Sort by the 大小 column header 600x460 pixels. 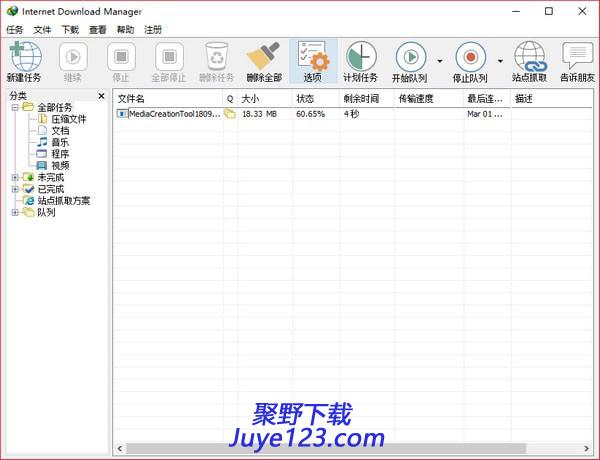coord(264,99)
